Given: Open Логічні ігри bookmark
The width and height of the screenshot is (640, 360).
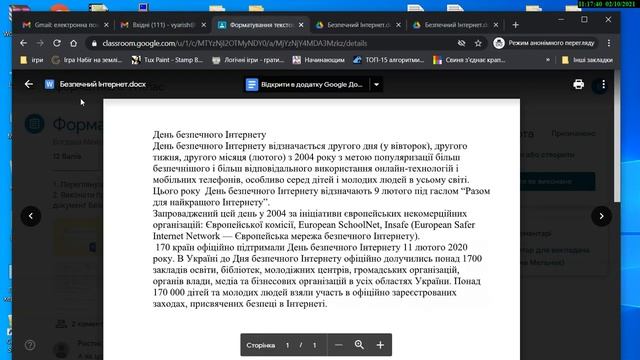Looking at the screenshot, I should (x=248, y=60).
